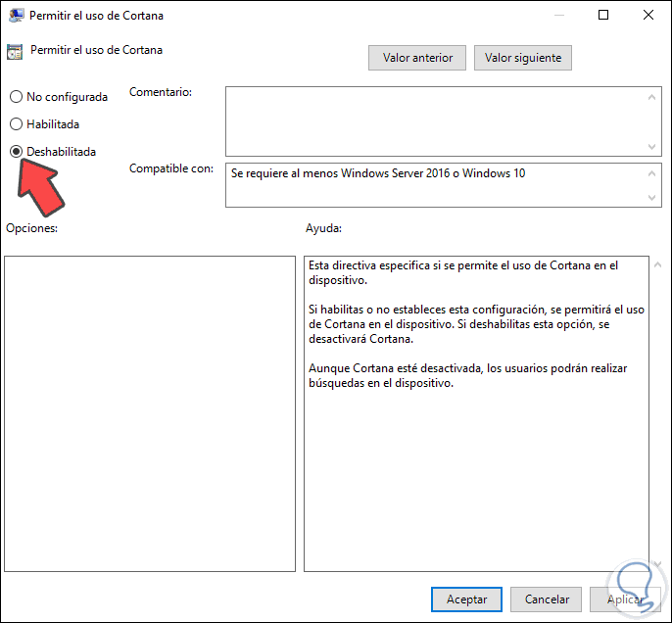This screenshot has height=623, width=672.
Task: Maximize the dialog window
Action: (603, 15)
